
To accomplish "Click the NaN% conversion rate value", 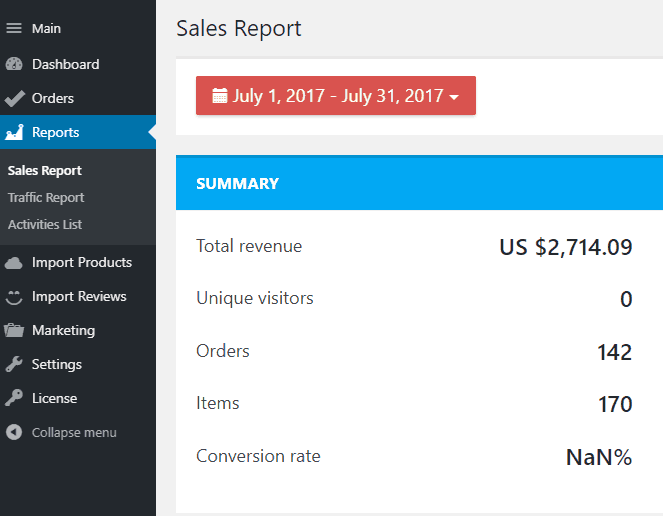I will coord(598,457).
